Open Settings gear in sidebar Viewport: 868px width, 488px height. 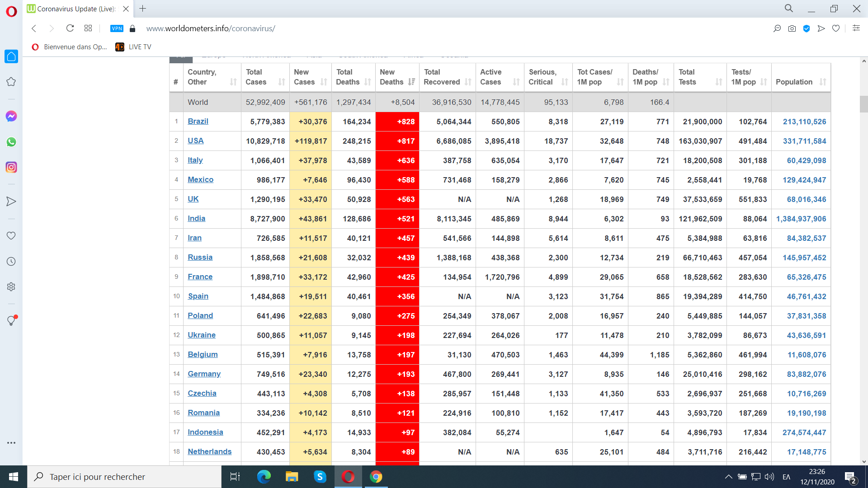pyautogui.click(x=11, y=286)
